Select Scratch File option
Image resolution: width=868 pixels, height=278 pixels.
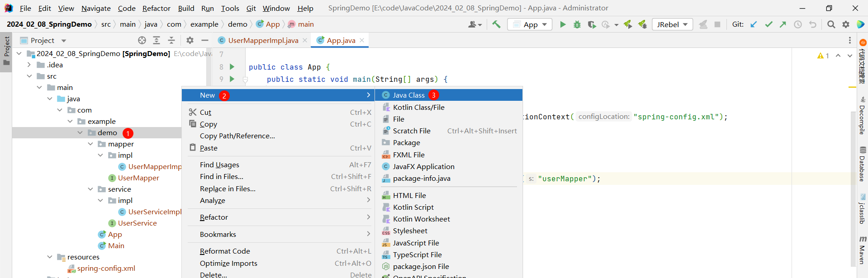click(449, 131)
